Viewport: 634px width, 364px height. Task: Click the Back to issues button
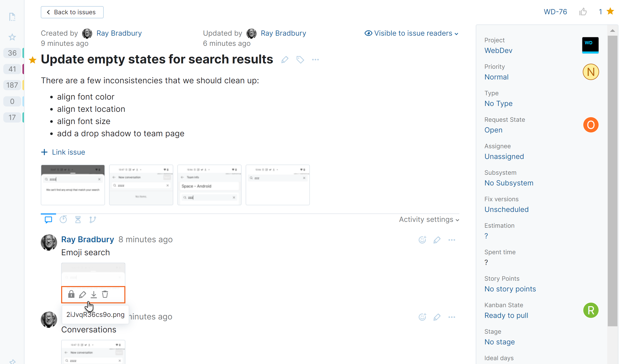[x=72, y=12]
